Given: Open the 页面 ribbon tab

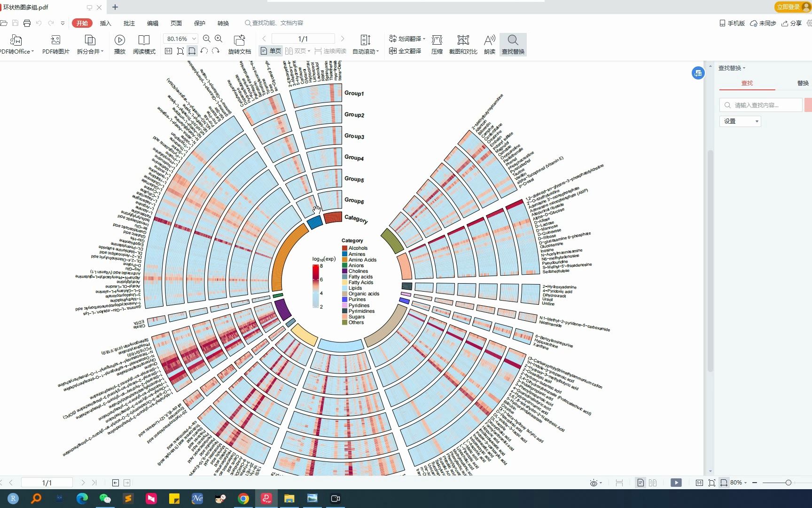Looking at the screenshot, I should pyautogui.click(x=176, y=23).
